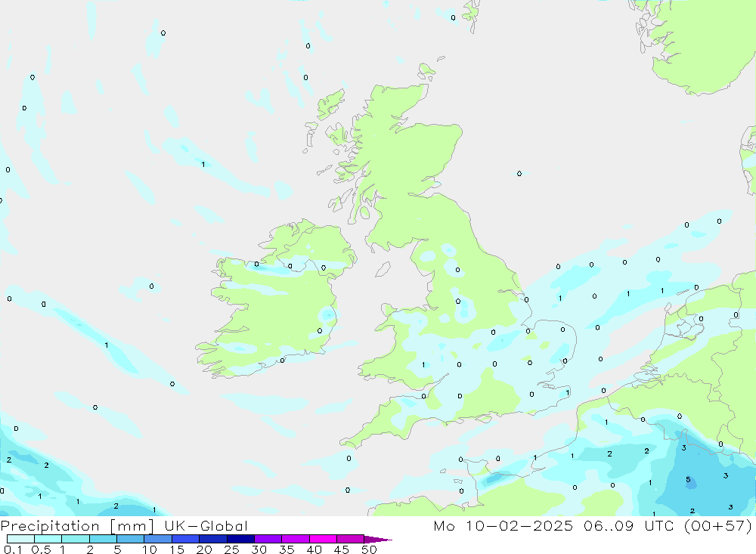Click the '35' legend scale label
Screen dimensions: 756x554
click(x=287, y=549)
